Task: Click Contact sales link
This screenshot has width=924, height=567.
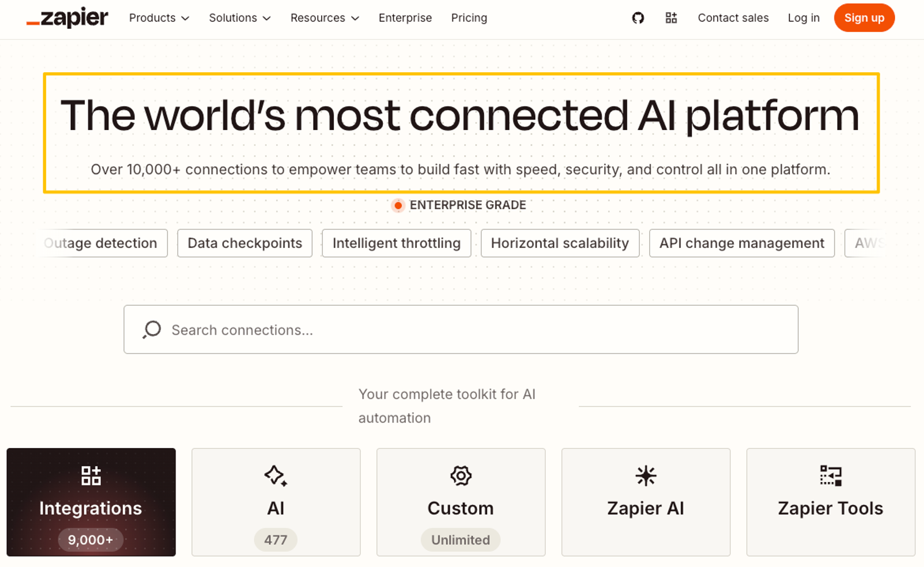Action: 733,18
